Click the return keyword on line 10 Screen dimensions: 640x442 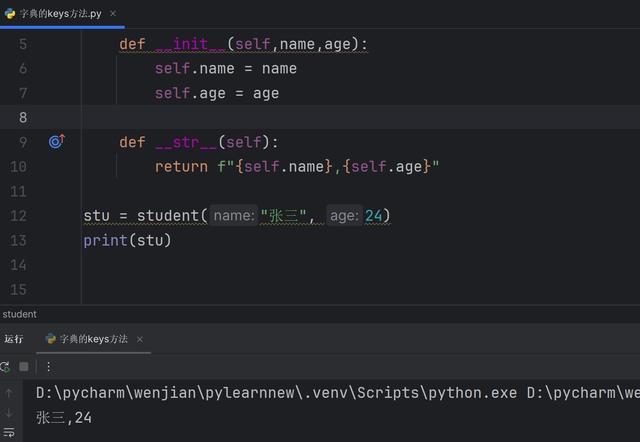(x=181, y=167)
